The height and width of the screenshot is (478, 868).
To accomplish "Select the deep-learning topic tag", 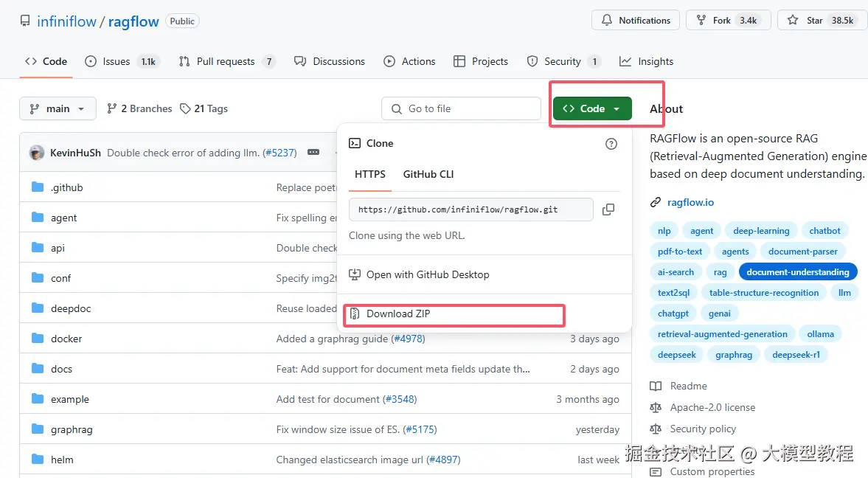I will click(x=761, y=230).
